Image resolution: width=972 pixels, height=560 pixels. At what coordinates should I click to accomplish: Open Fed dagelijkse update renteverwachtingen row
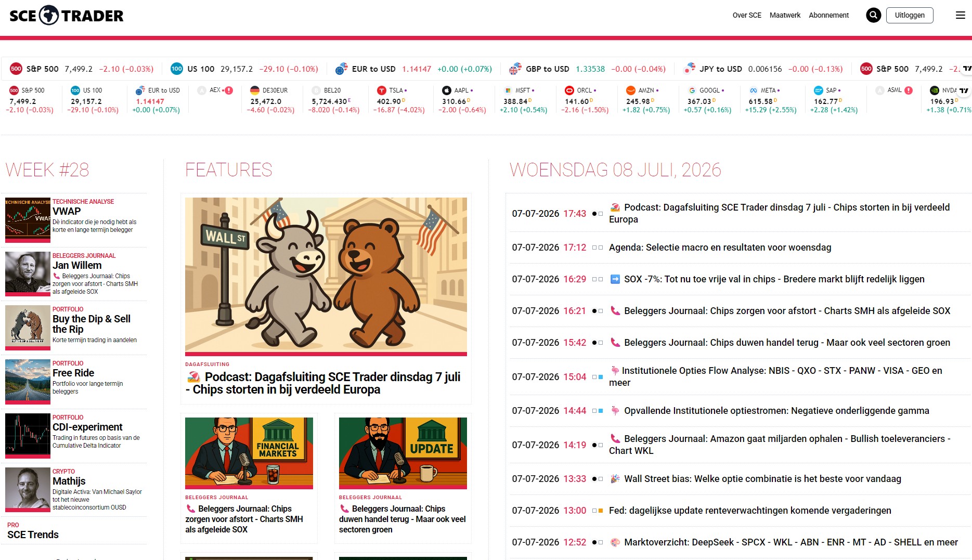coord(750,511)
